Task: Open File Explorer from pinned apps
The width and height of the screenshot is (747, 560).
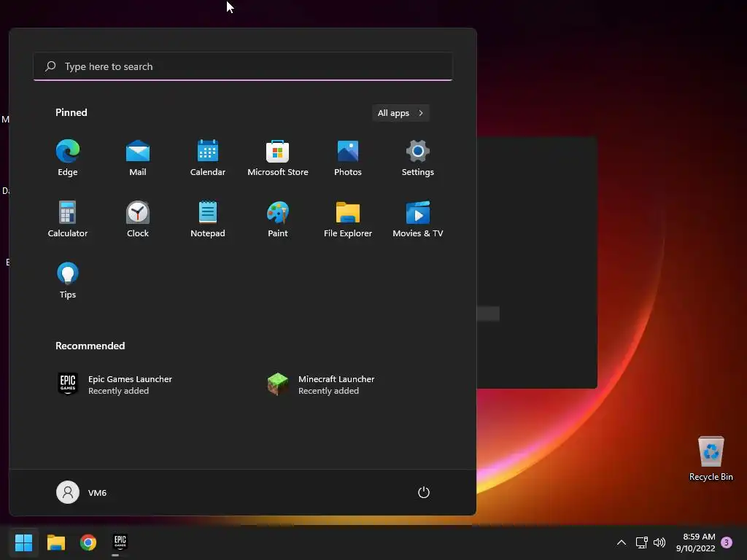Action: coord(348,219)
